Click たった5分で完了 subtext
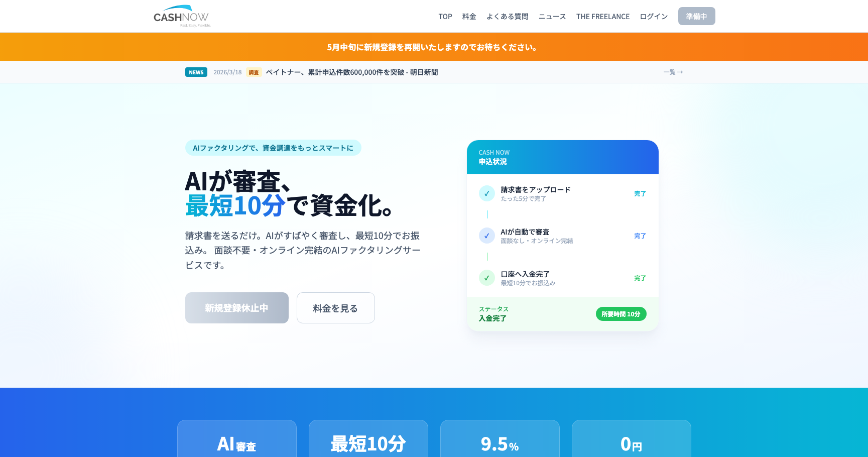The image size is (868, 457). tap(523, 199)
